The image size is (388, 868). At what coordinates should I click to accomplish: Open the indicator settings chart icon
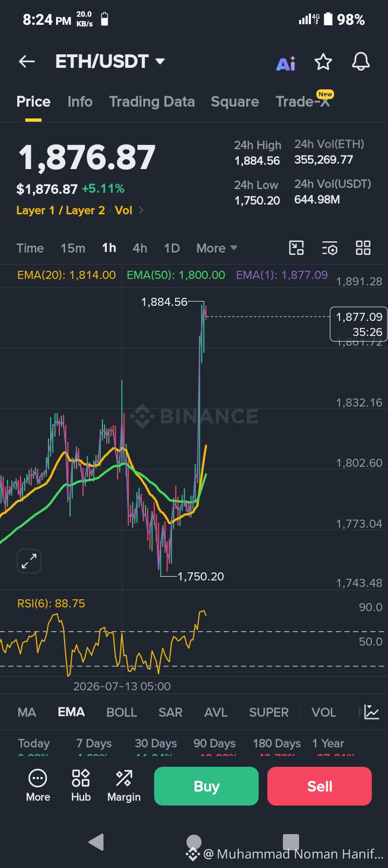pyautogui.click(x=372, y=712)
